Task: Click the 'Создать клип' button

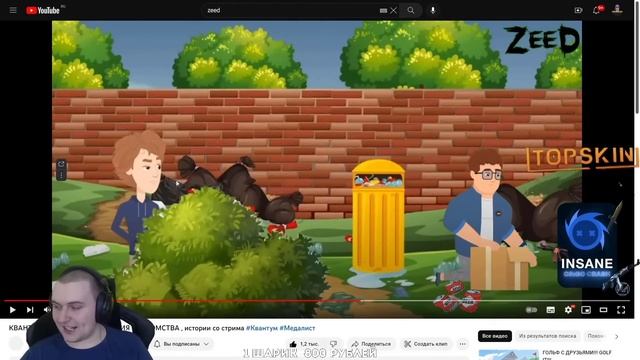Action: tap(425, 344)
